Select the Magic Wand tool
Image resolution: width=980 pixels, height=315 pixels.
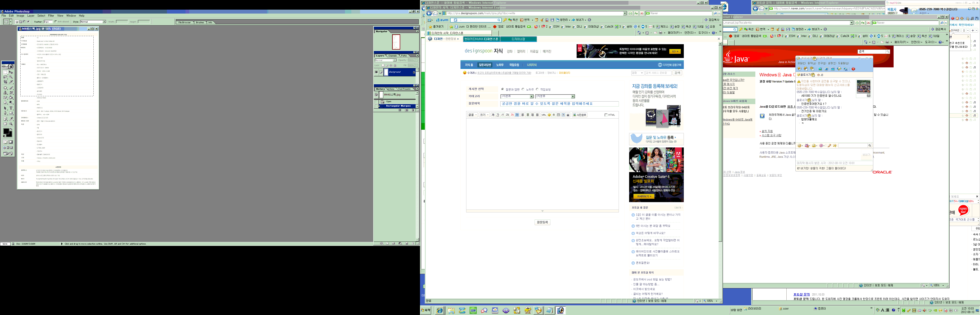click(x=11, y=77)
